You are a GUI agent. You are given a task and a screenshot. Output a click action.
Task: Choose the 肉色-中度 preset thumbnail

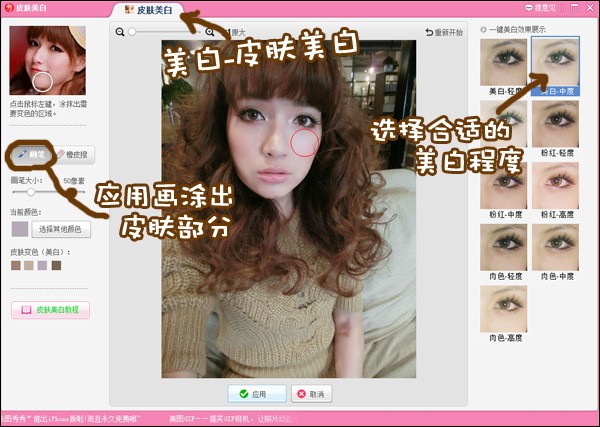click(555, 252)
